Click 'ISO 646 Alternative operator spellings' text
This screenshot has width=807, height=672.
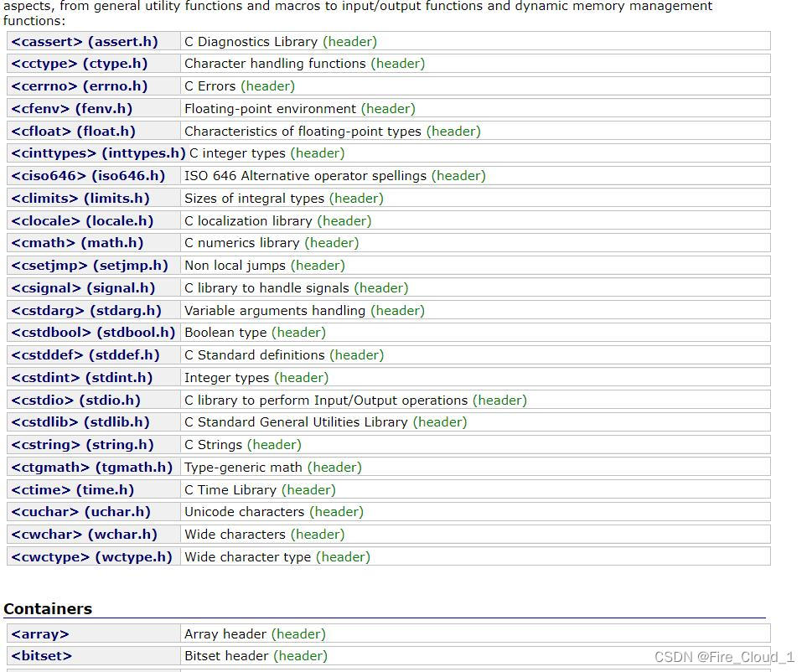point(306,175)
